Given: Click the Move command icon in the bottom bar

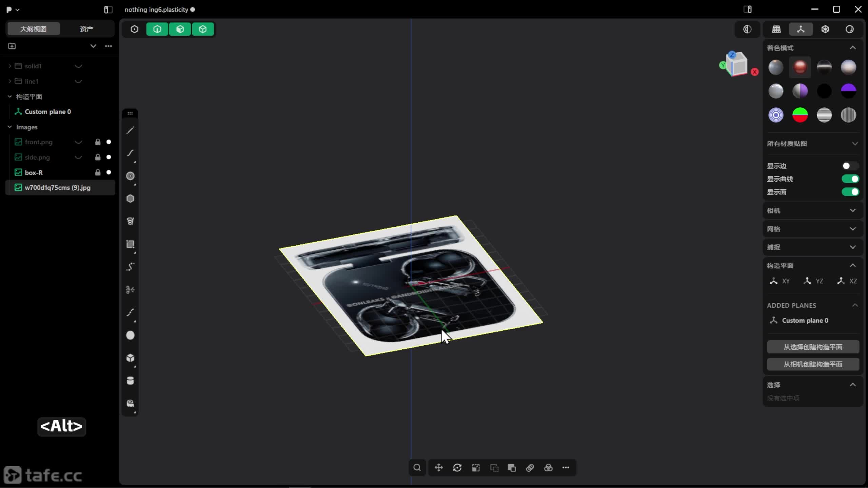Looking at the screenshot, I should pos(439,468).
